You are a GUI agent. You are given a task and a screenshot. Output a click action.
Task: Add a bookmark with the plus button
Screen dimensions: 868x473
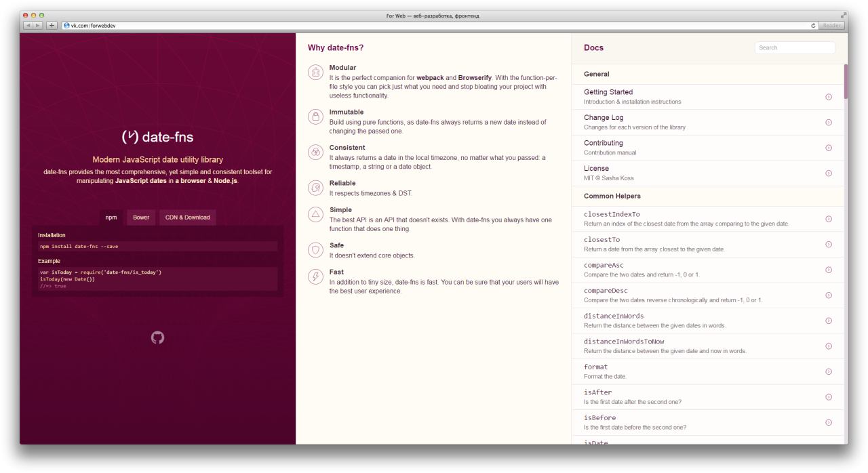pyautogui.click(x=52, y=26)
